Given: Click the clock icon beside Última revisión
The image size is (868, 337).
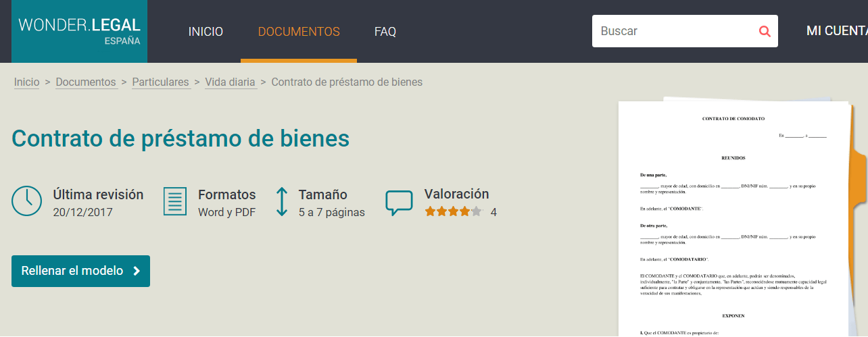Looking at the screenshot, I should pyautogui.click(x=27, y=201).
